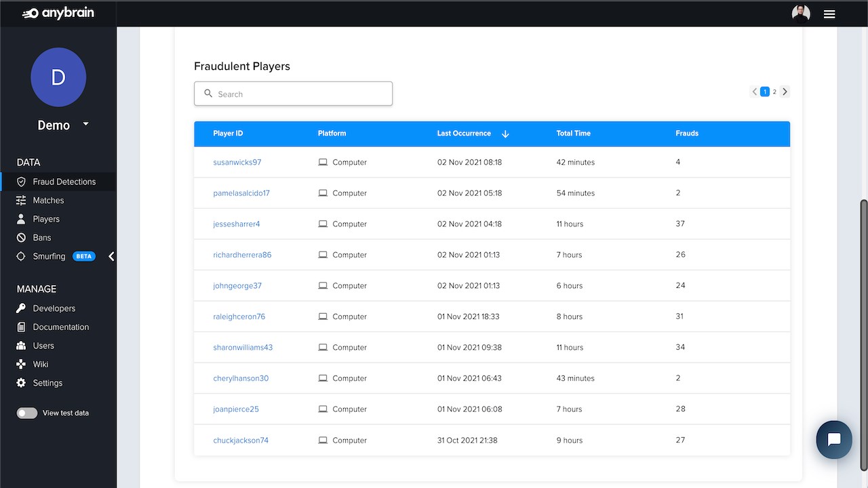Open player susanwicks97 link
This screenshot has height=488, width=868.
click(237, 163)
